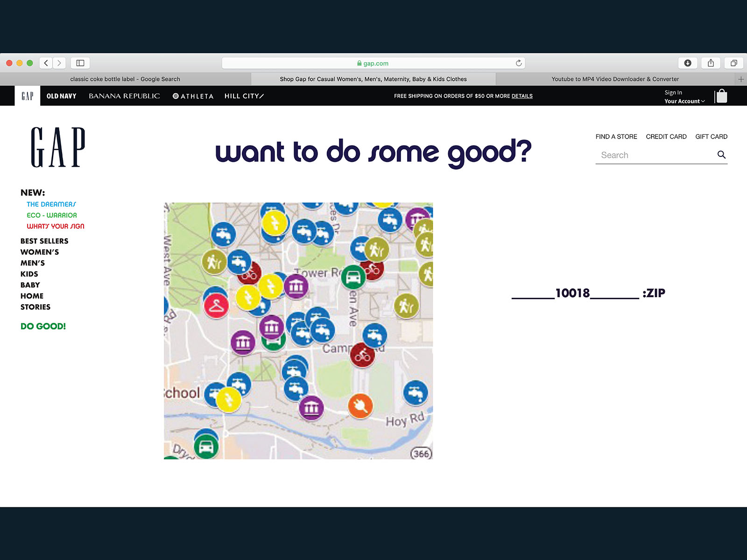Switch to the Google Search tab
747x560 pixels.
point(125,79)
